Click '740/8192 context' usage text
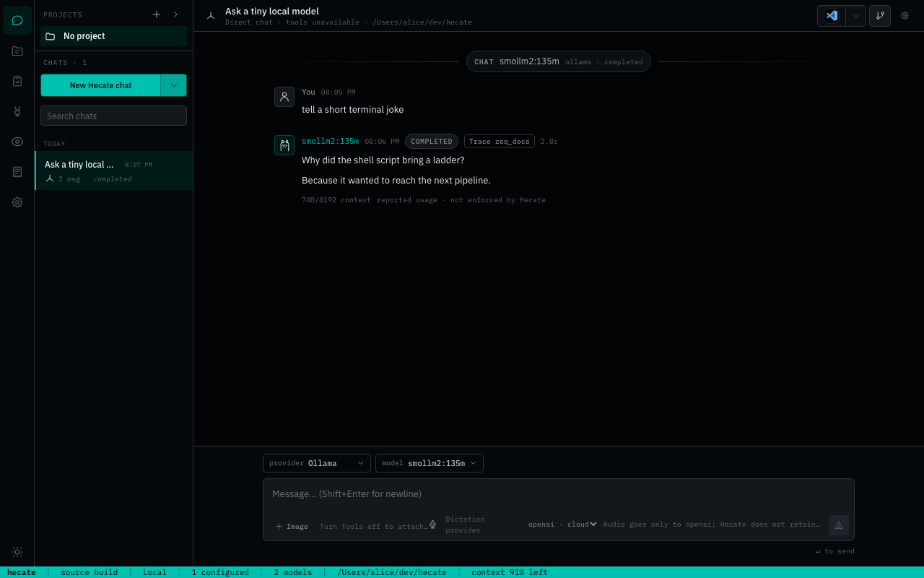The width and height of the screenshot is (924, 578). pos(336,200)
